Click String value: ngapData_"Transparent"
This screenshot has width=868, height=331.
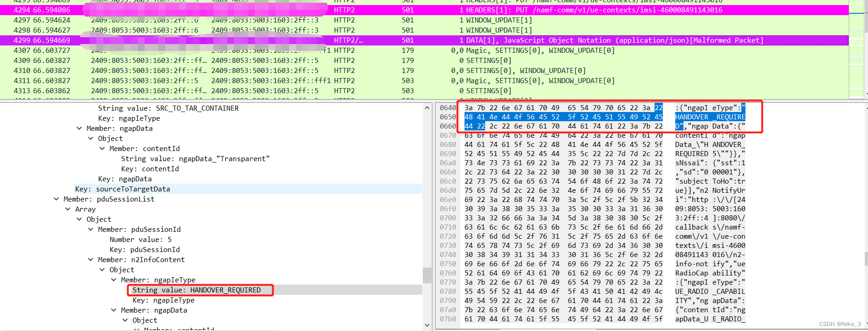coord(195,159)
